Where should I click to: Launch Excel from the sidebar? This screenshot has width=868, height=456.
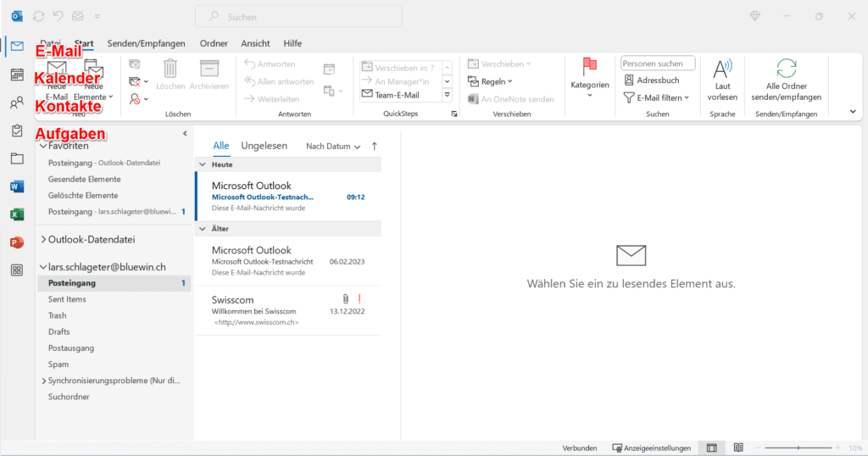click(x=17, y=214)
